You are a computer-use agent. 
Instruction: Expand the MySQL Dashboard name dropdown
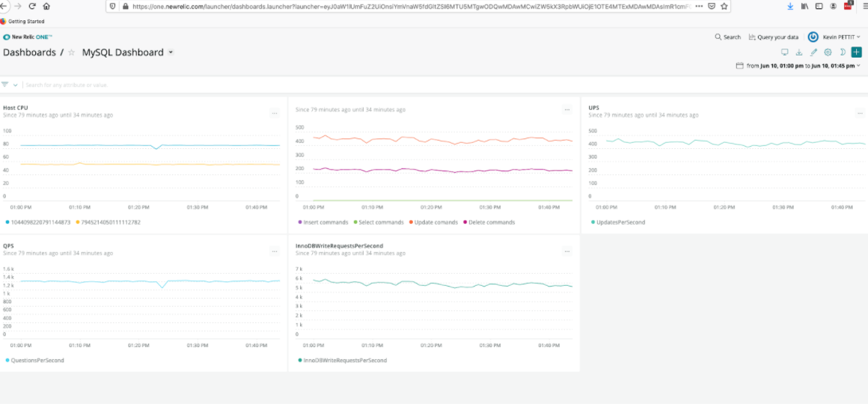(x=171, y=52)
